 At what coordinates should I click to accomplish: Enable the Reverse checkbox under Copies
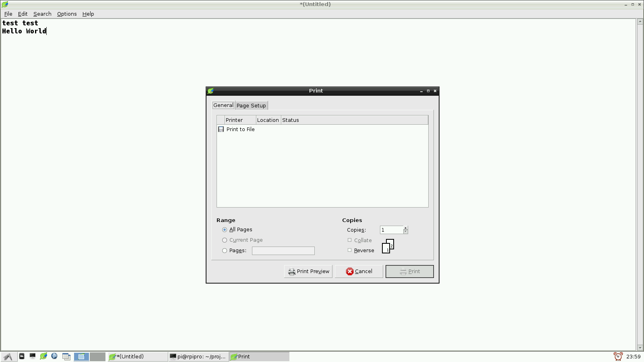(x=349, y=250)
